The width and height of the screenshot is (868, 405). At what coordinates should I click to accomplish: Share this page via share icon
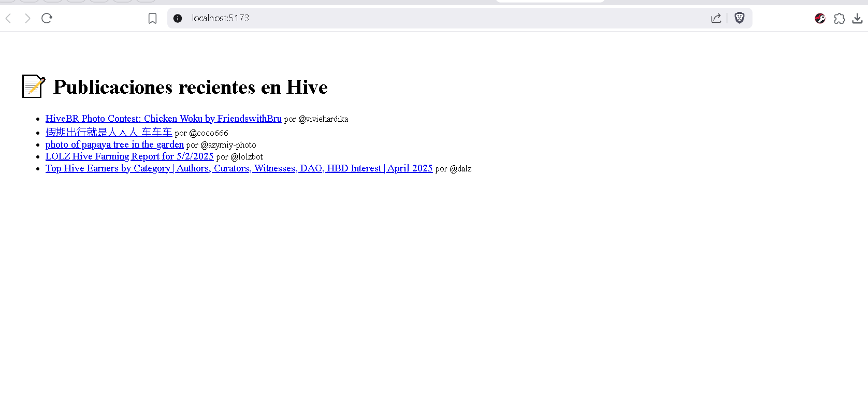[716, 19]
